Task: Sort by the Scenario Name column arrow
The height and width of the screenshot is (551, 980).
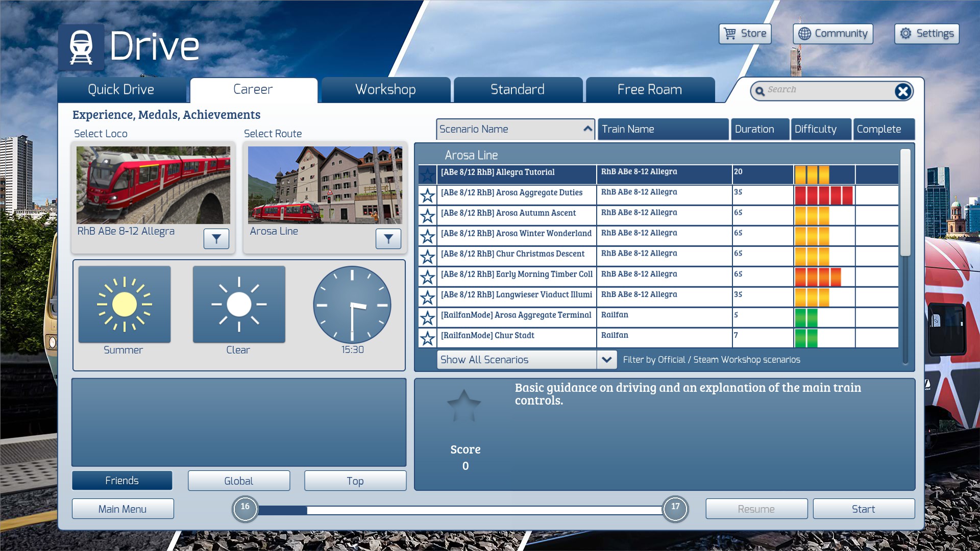Action: pyautogui.click(x=587, y=129)
